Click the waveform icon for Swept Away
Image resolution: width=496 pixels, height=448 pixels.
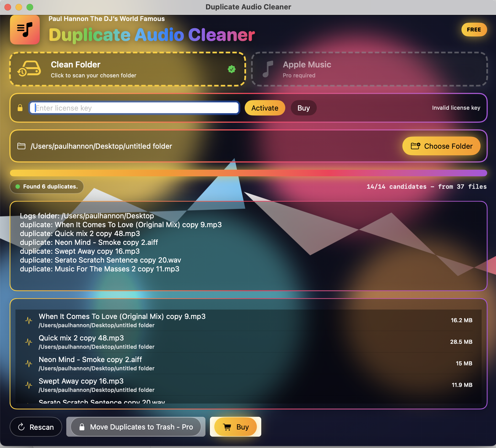click(29, 385)
